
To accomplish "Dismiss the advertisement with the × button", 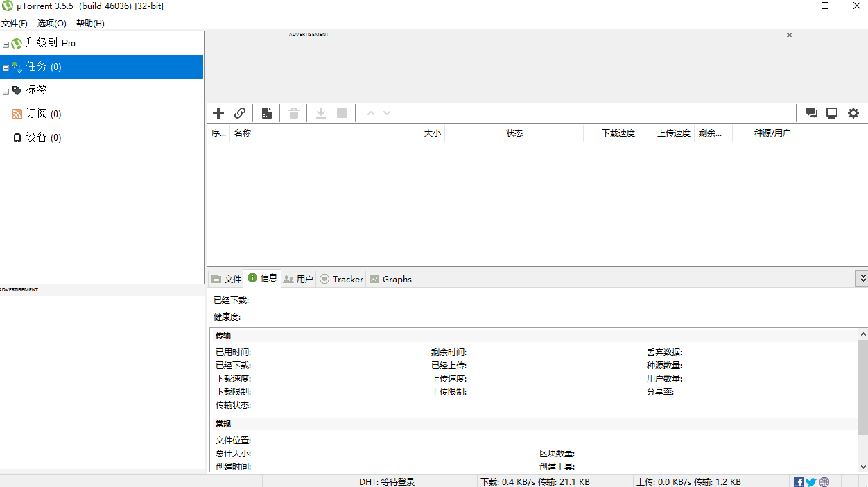I will pos(789,35).
